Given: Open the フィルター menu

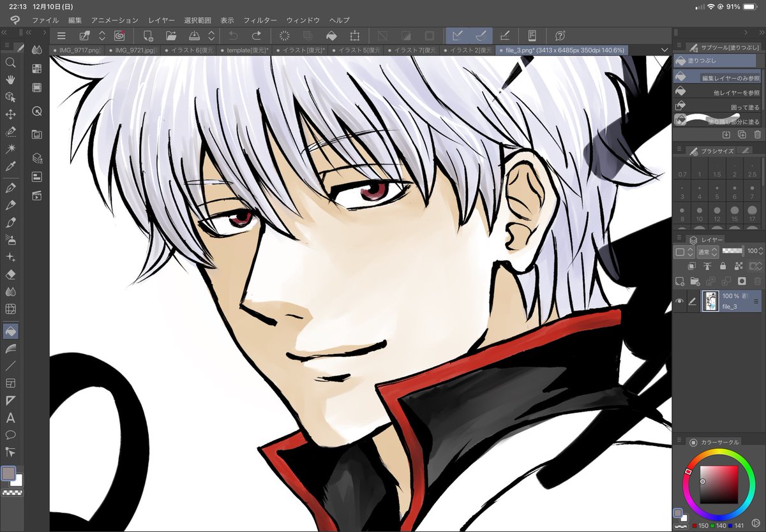Looking at the screenshot, I should point(260,20).
